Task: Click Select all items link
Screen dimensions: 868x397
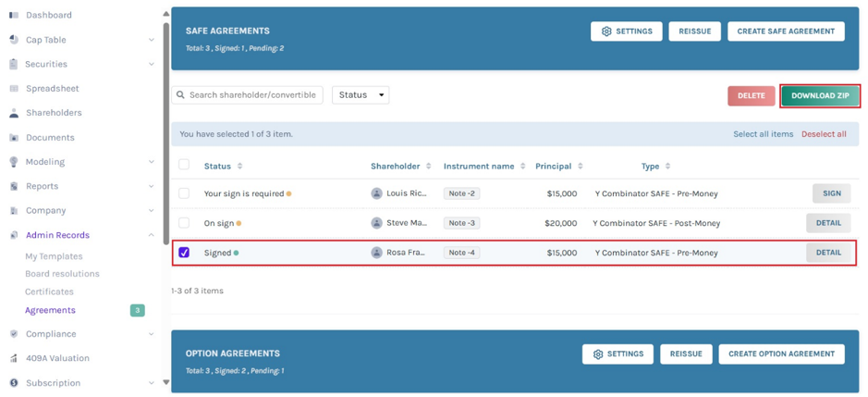Action: tap(764, 134)
